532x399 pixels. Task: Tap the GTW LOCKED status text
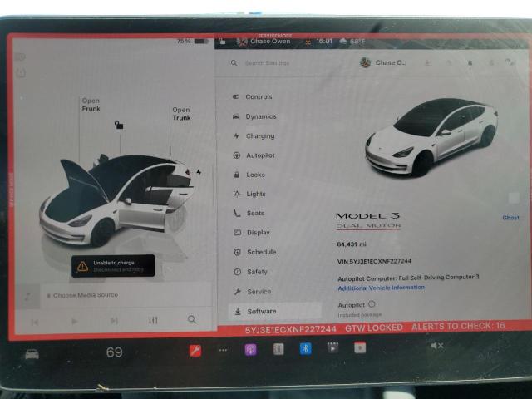point(374,328)
